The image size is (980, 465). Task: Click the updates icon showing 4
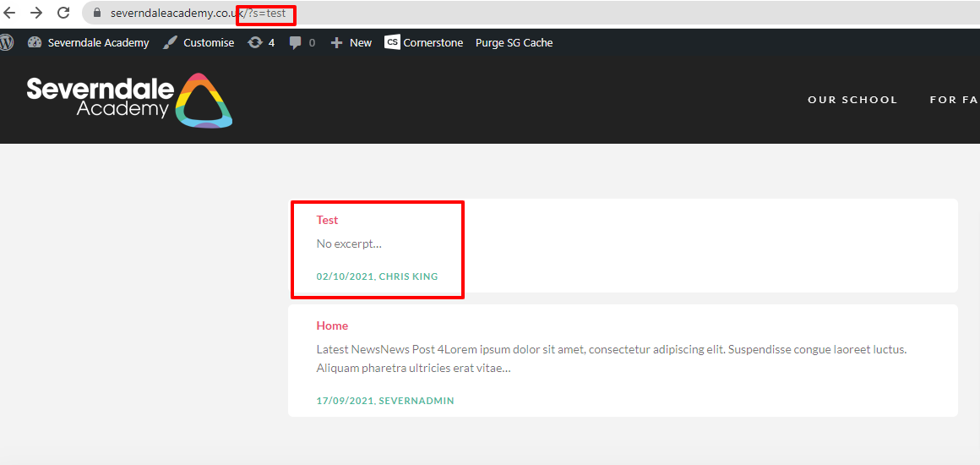260,42
